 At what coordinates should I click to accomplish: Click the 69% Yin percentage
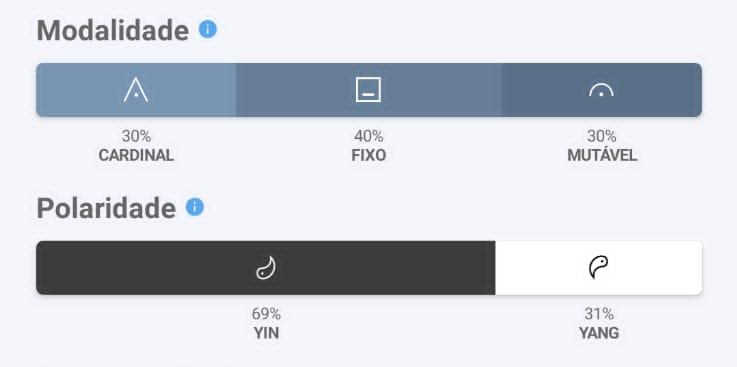click(x=266, y=314)
